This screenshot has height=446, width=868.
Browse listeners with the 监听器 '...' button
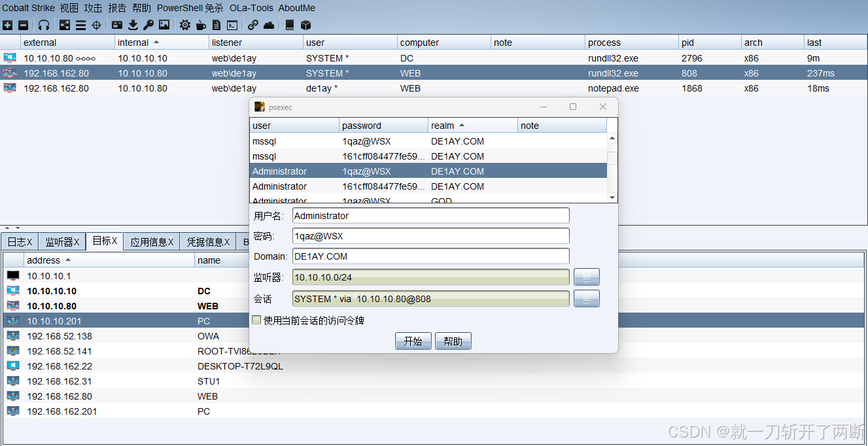point(587,277)
